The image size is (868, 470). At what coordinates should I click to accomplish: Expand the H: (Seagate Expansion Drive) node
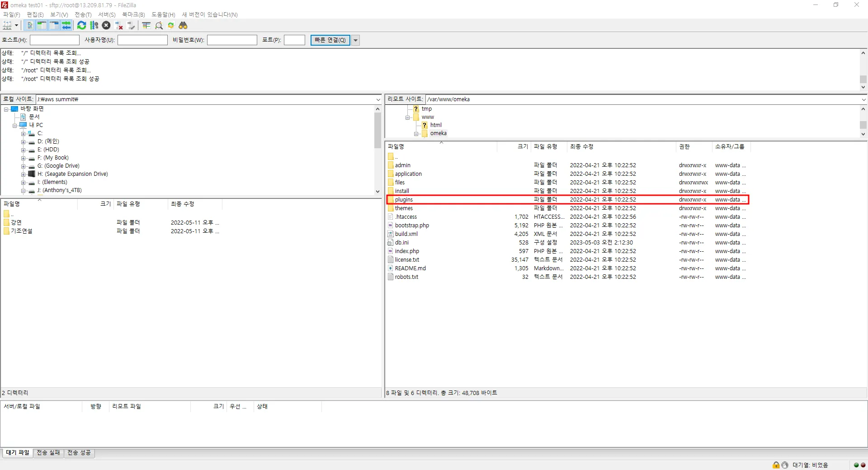pyautogui.click(x=24, y=174)
